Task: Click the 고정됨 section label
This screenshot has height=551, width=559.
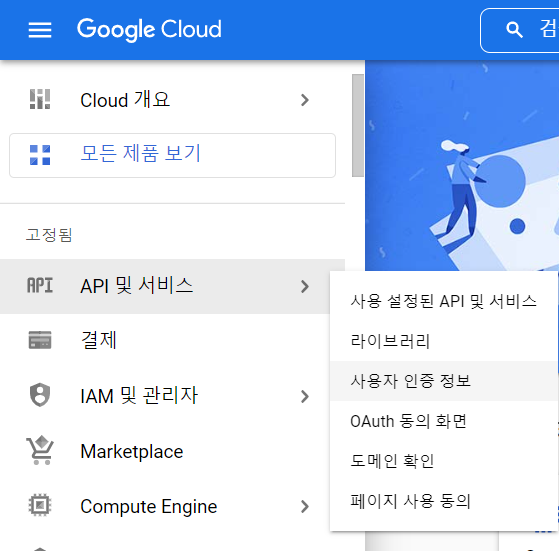Action: pos(49,235)
